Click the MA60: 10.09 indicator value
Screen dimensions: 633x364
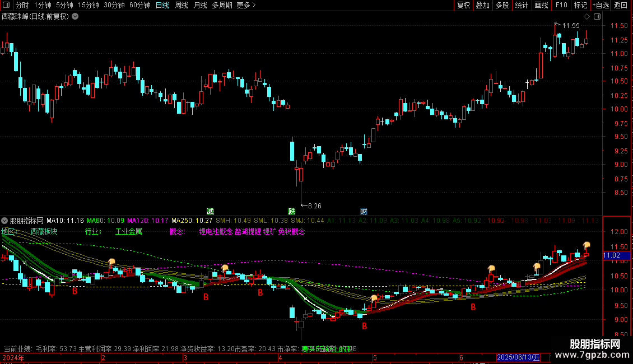pyautogui.click(x=106, y=221)
